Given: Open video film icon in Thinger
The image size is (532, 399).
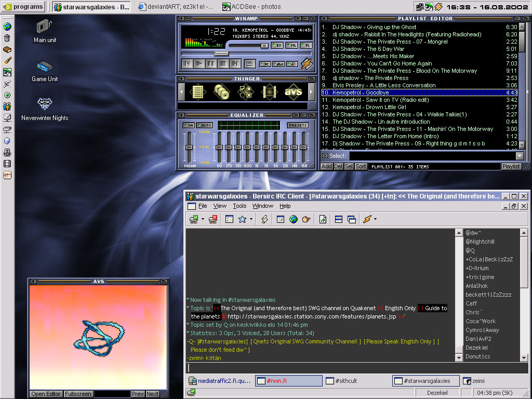Looking at the screenshot, I should click(269, 92).
